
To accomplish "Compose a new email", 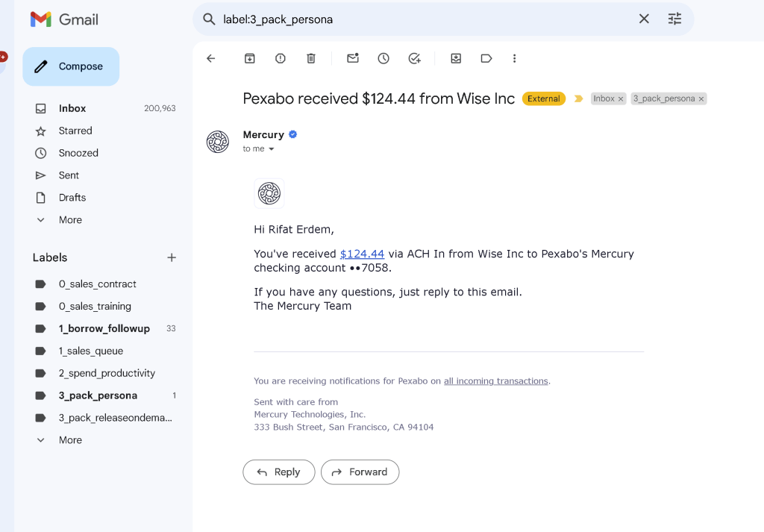I will 71,66.
